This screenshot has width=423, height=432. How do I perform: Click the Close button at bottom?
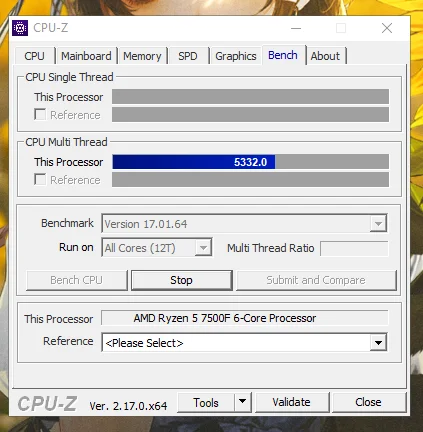(369, 402)
